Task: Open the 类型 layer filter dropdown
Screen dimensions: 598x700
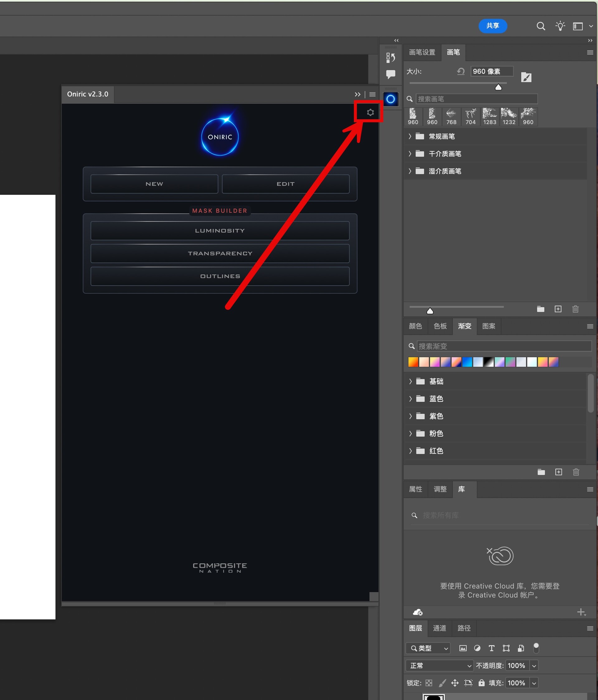Action: pyautogui.click(x=428, y=648)
